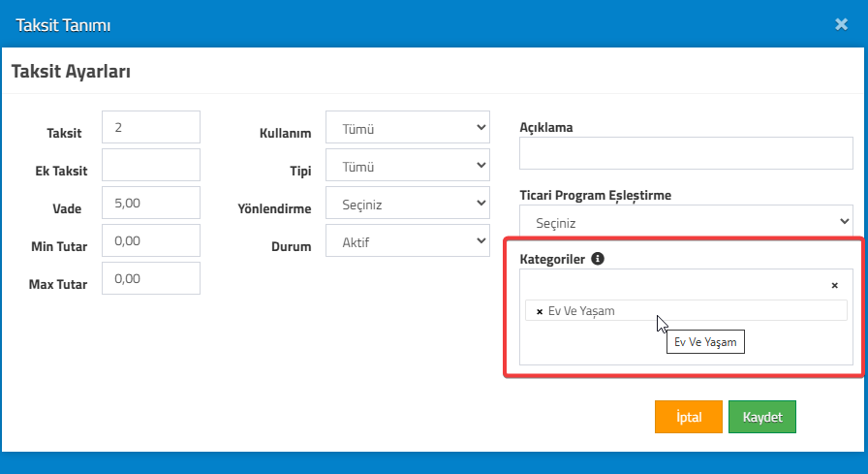868x474 pixels.
Task: Focus the Taksit input field
Action: click(x=150, y=127)
